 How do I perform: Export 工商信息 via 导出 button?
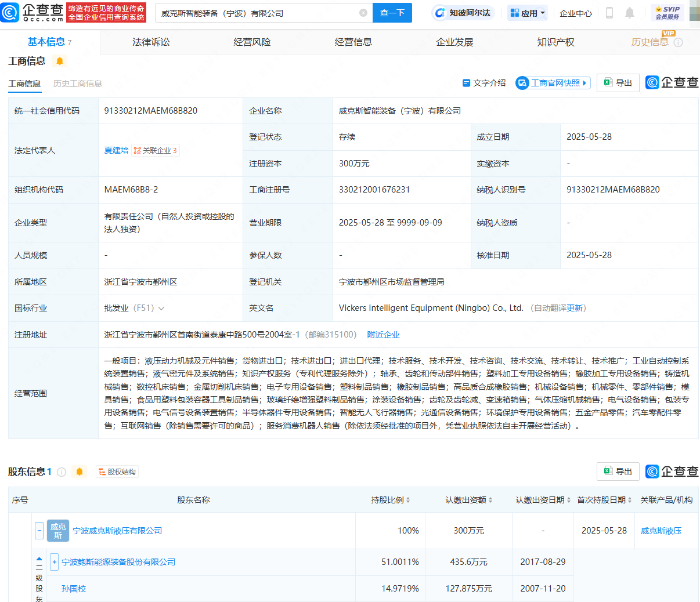pos(618,83)
